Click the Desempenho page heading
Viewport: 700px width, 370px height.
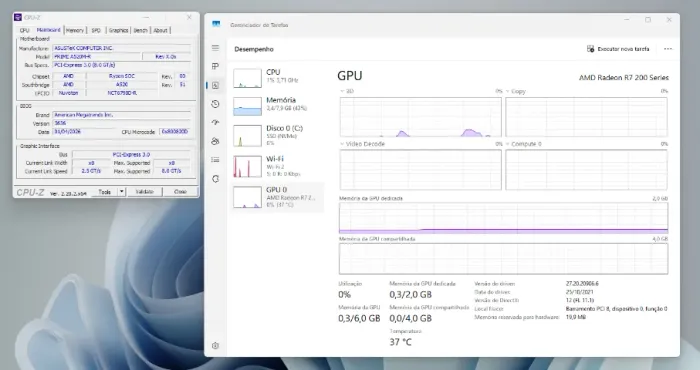point(254,49)
